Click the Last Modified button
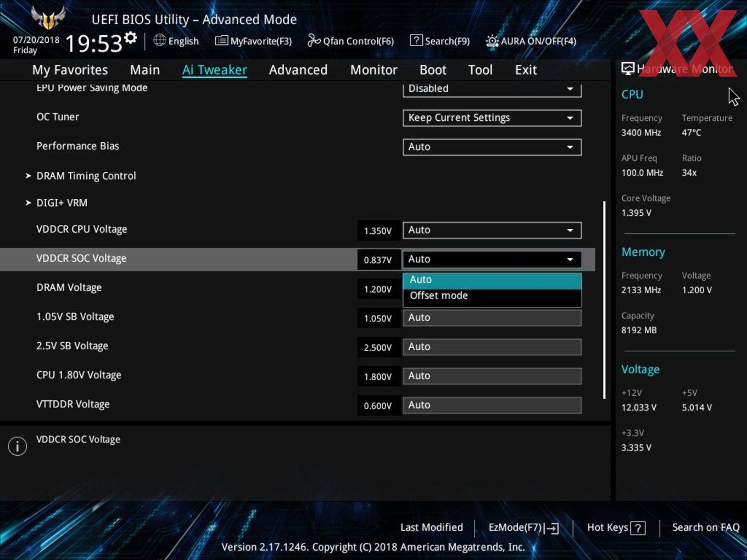 432,527
